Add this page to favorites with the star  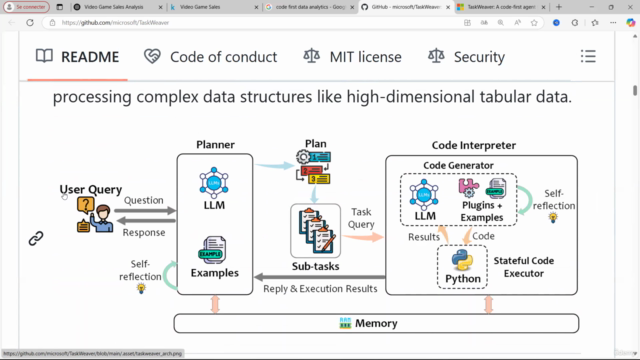pyautogui.click(x=534, y=23)
